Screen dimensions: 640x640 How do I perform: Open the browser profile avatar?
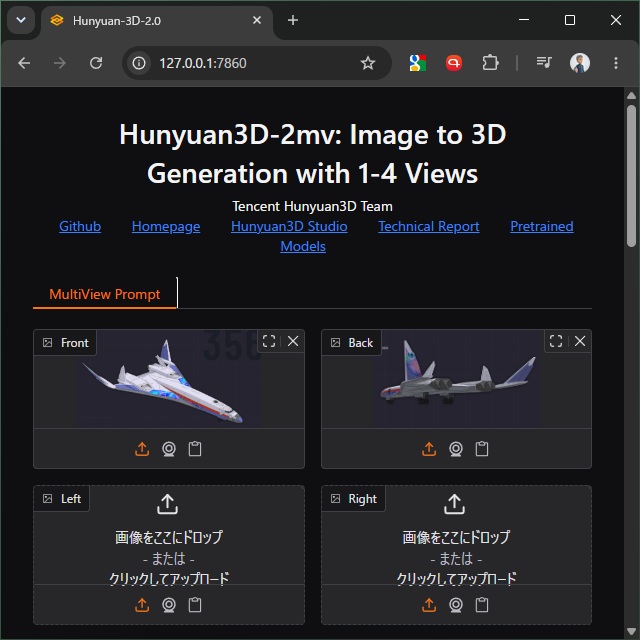tap(580, 63)
